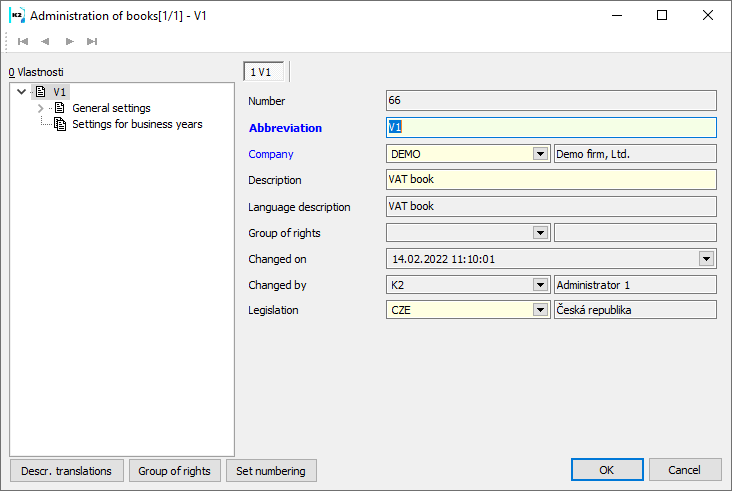Confirm with the OK button
Image resolution: width=732 pixels, height=491 pixels.
coord(607,470)
